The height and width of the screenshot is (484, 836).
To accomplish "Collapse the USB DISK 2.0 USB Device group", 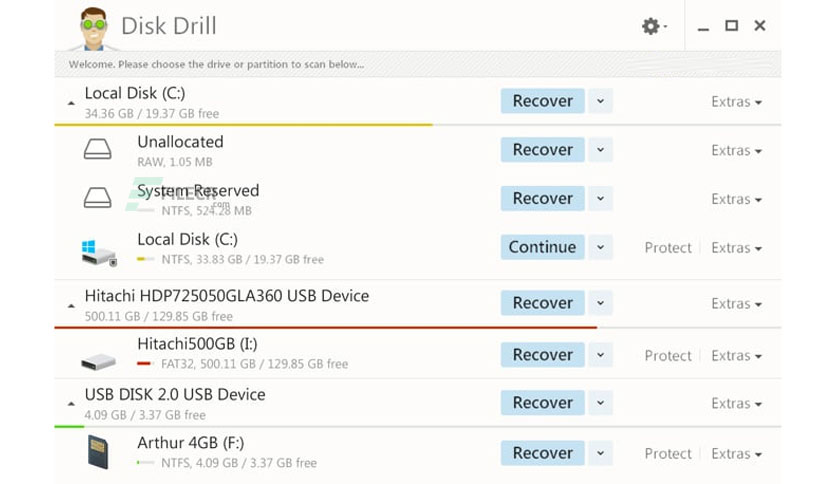I will [71, 404].
